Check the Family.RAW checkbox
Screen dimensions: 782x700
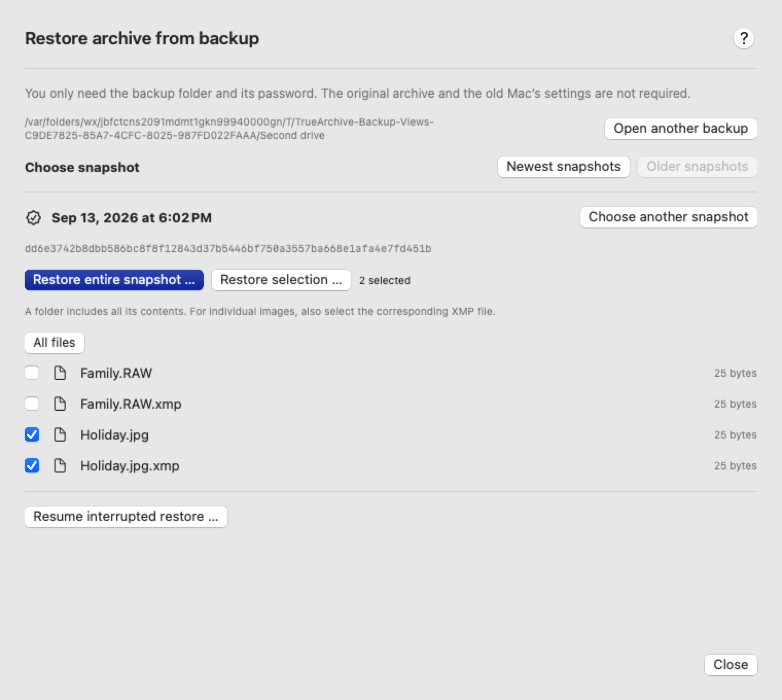[32, 373]
